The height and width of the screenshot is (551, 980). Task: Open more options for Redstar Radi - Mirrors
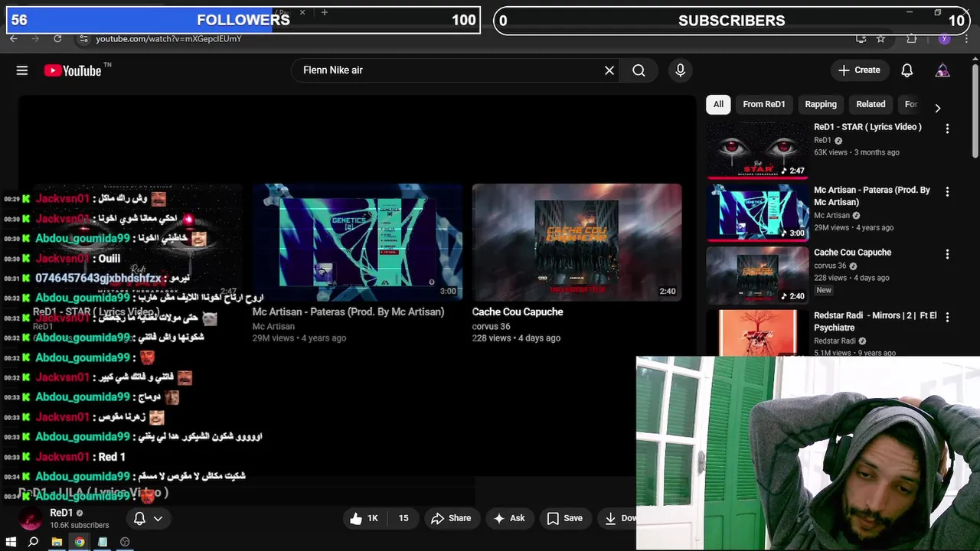pos(947,317)
